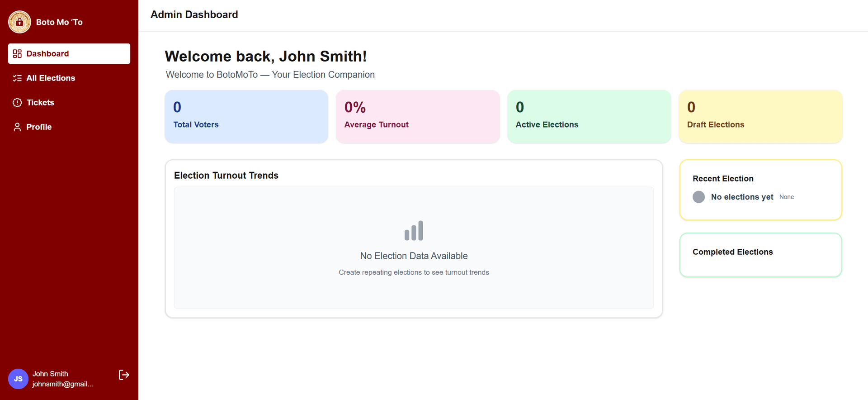Click the logout arrow icon

click(x=124, y=375)
